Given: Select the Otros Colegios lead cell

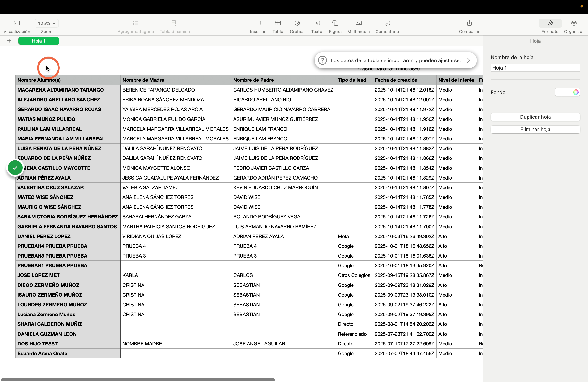Looking at the screenshot, I should tap(354, 275).
